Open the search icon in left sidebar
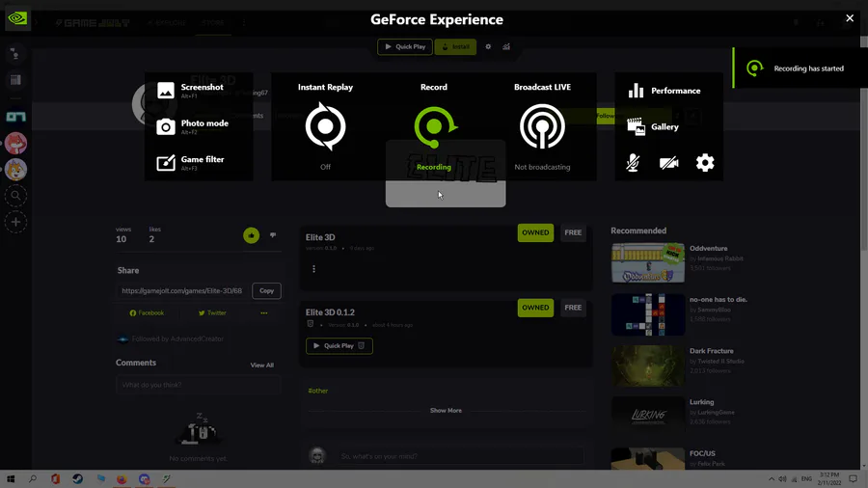The height and width of the screenshot is (488, 868). pos(15,196)
